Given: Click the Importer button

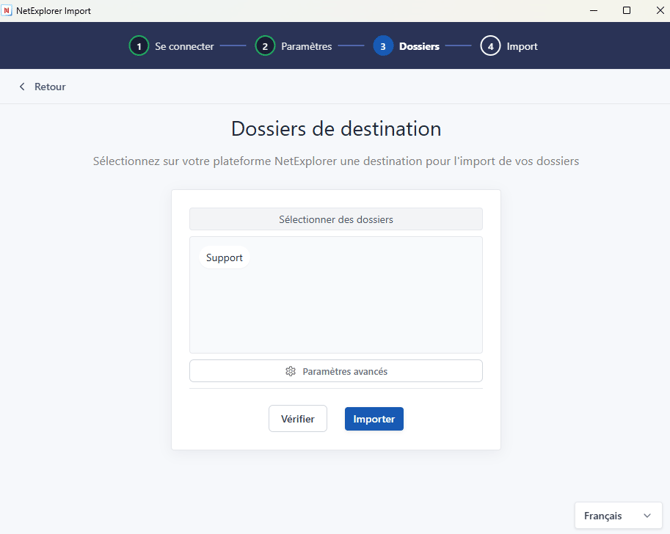Looking at the screenshot, I should 374,419.
